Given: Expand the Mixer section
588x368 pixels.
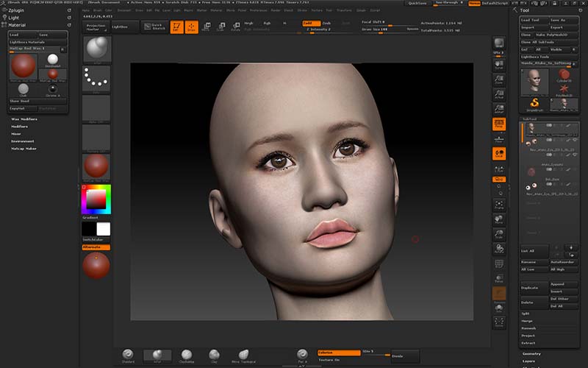Looking at the screenshot, I should [16, 134].
